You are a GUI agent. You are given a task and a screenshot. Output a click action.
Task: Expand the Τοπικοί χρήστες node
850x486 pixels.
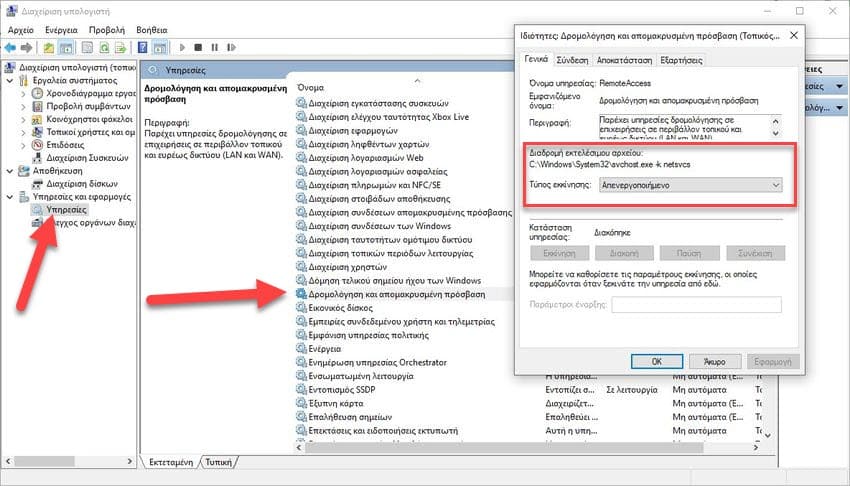pos(23,133)
